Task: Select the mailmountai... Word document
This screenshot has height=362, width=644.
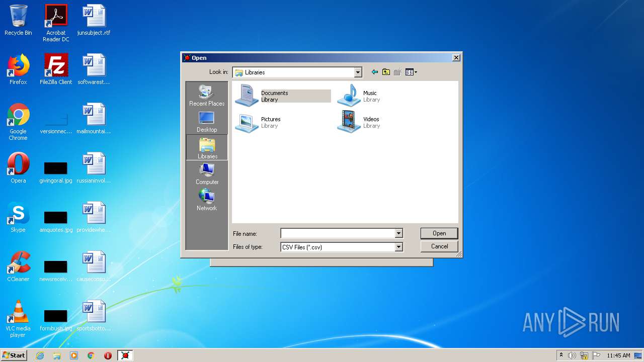Action: 94,119
